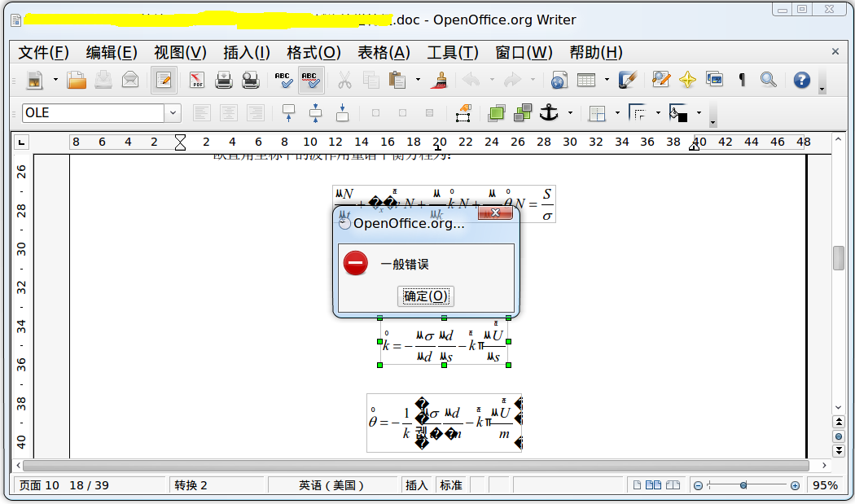
Task: Click the Borders icon
Action: point(597,113)
